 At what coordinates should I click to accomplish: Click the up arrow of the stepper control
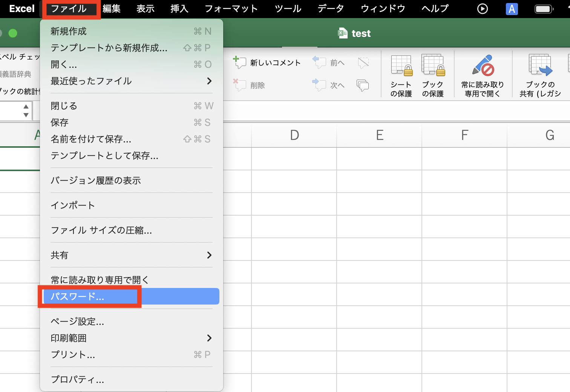(26, 107)
